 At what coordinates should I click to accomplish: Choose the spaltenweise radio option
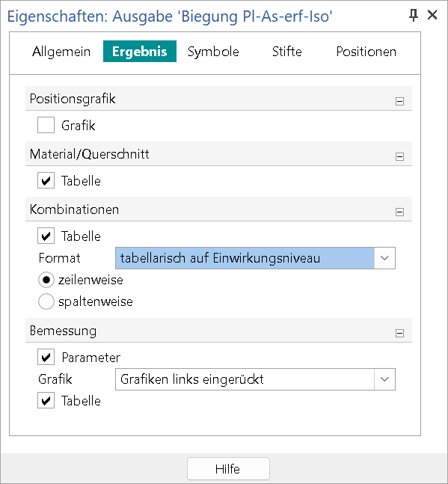pyautogui.click(x=46, y=301)
